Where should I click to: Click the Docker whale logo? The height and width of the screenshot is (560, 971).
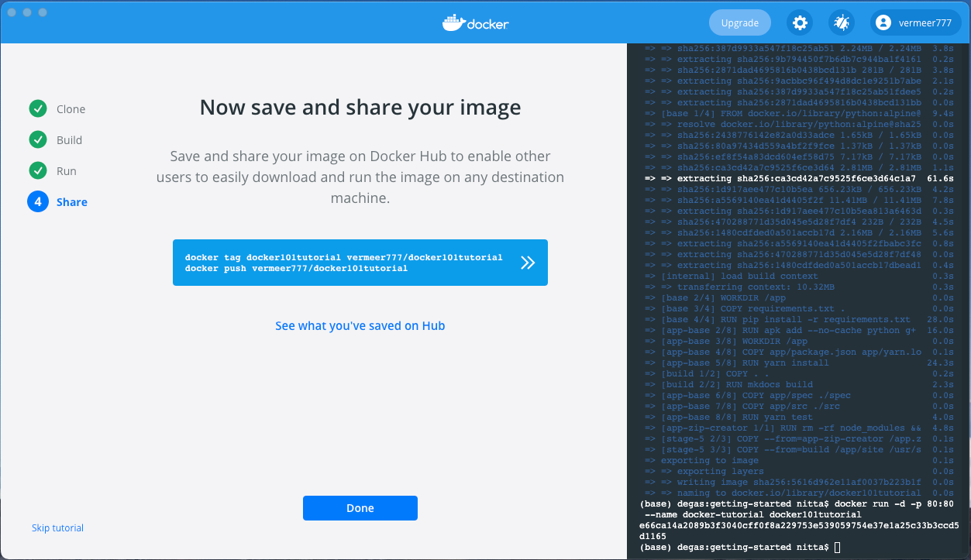pyautogui.click(x=453, y=22)
